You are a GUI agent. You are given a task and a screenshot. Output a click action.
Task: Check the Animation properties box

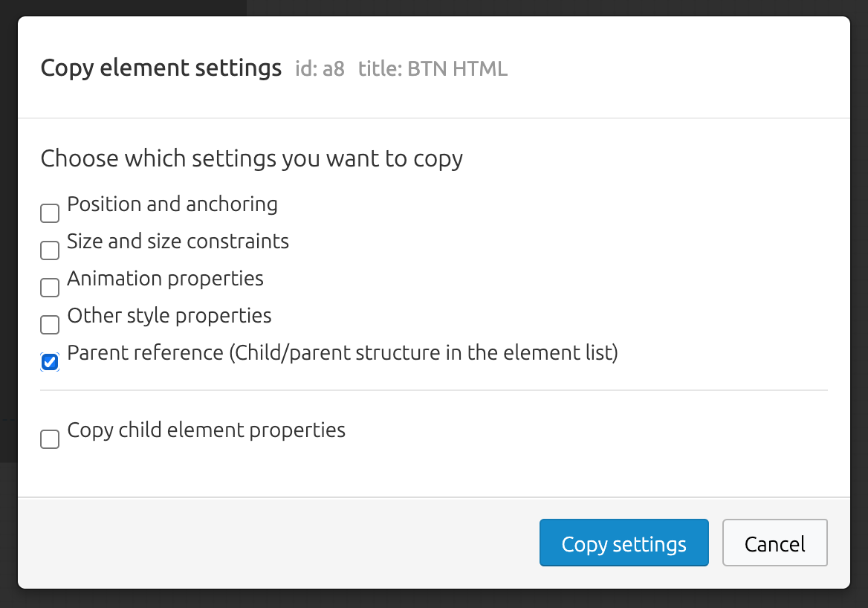click(50, 288)
